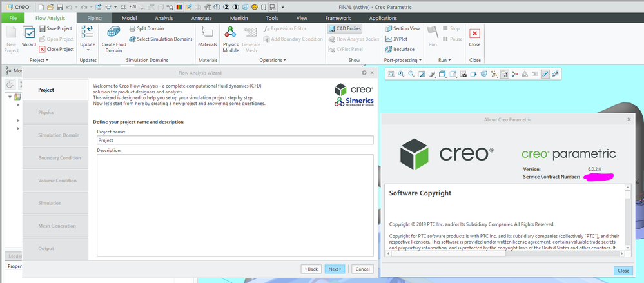Toggle CAD Bodies display
This screenshot has width=644, height=283.
coord(345,28)
